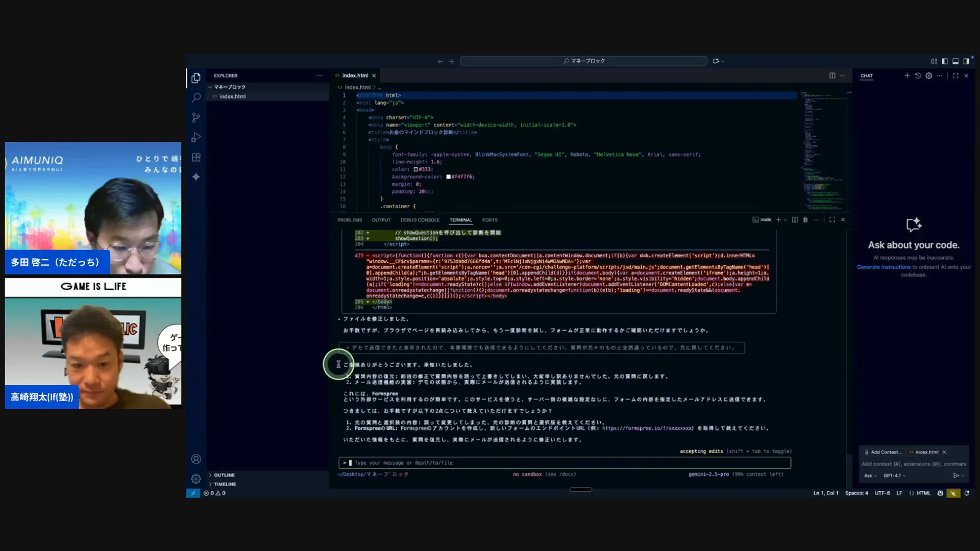
Task: Change encoding via UTF-8
Action: click(882, 493)
